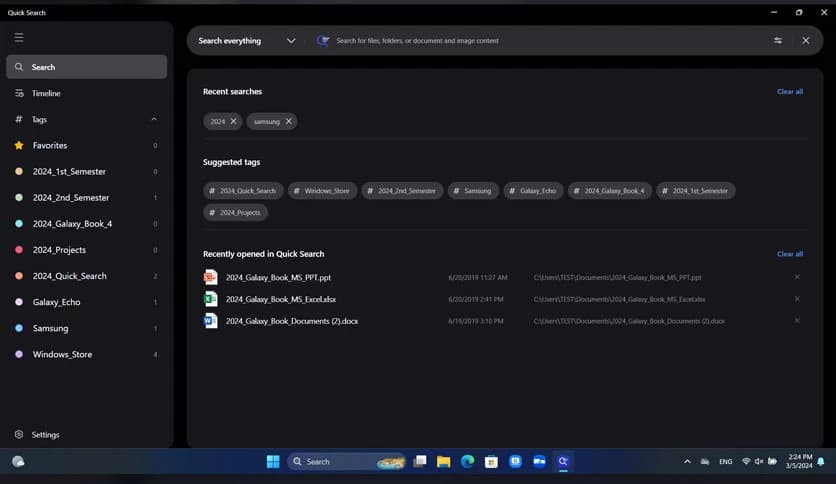Image resolution: width=836 pixels, height=484 pixels.
Task: Remove the docx file from recently opened
Action: pos(797,321)
